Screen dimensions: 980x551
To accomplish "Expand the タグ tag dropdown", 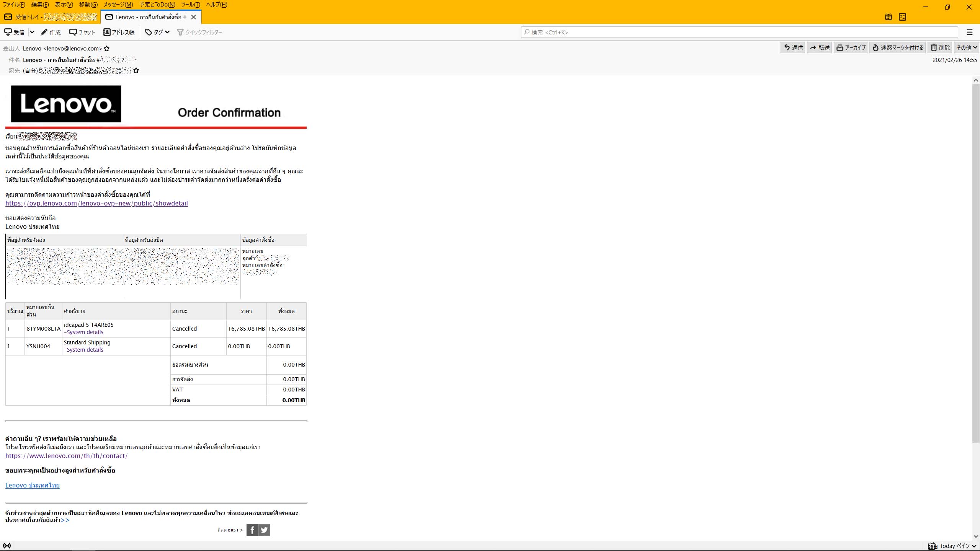I will pyautogui.click(x=157, y=32).
